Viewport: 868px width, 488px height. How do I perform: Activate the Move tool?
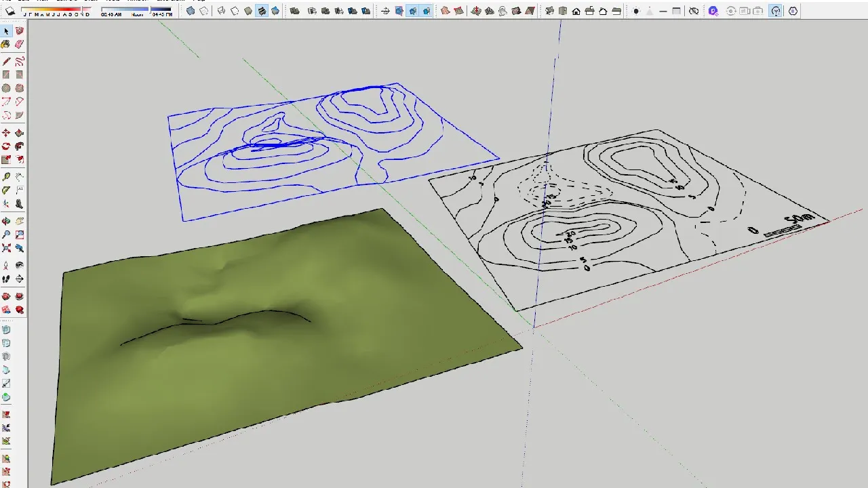pyautogui.click(x=6, y=133)
